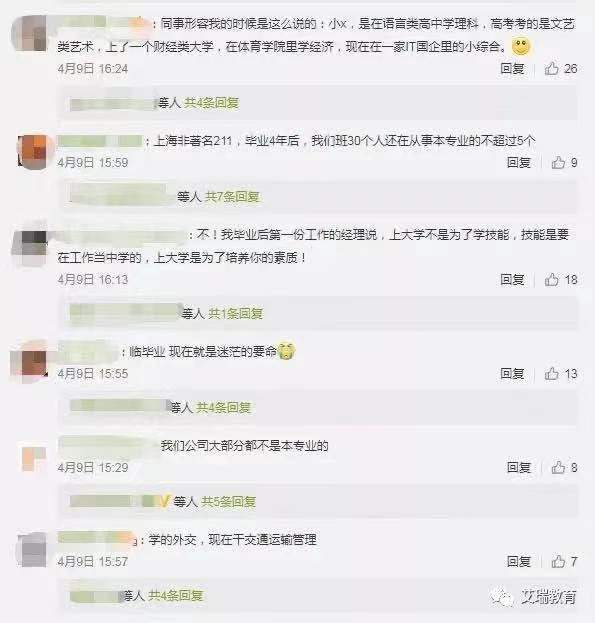Open avatar of the 临毕业 commenter

point(31,361)
